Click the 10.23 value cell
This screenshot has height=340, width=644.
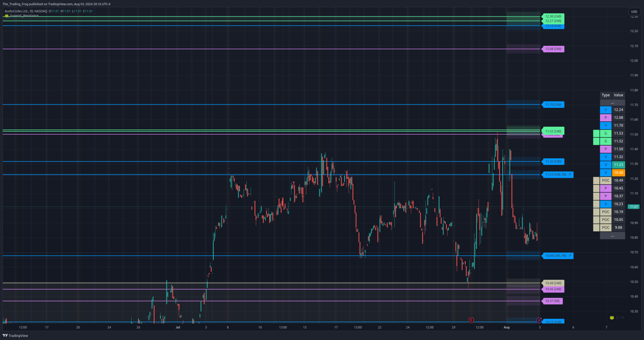click(x=619, y=204)
